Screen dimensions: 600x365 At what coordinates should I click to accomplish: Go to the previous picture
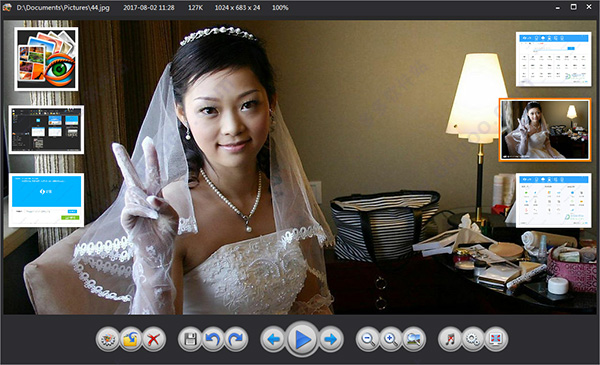click(273, 339)
